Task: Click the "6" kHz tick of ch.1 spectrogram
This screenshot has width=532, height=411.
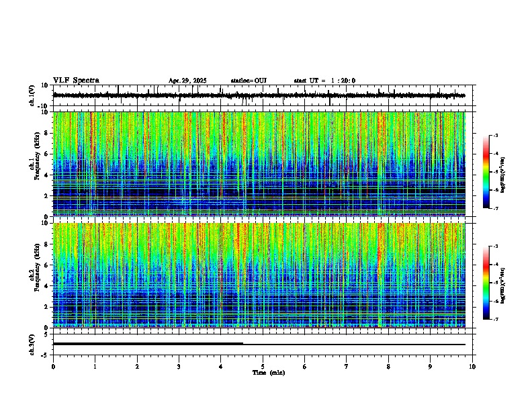Action: [x=46, y=154]
